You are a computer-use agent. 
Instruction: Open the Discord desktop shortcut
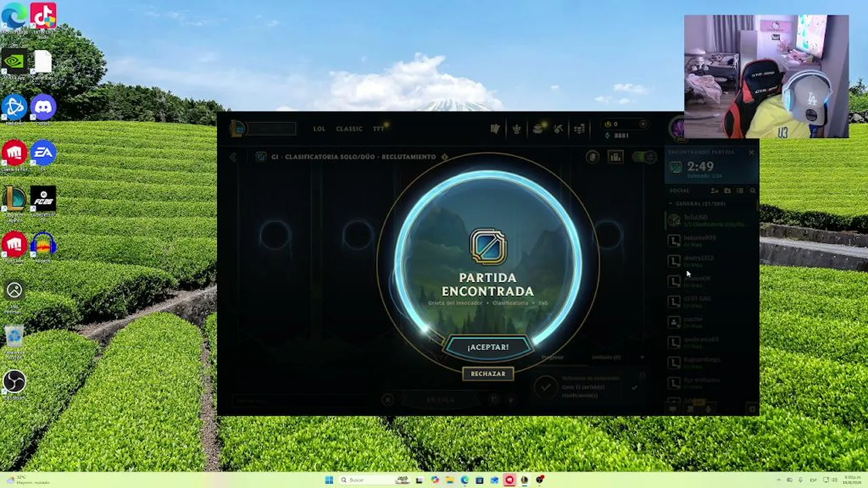(43, 108)
